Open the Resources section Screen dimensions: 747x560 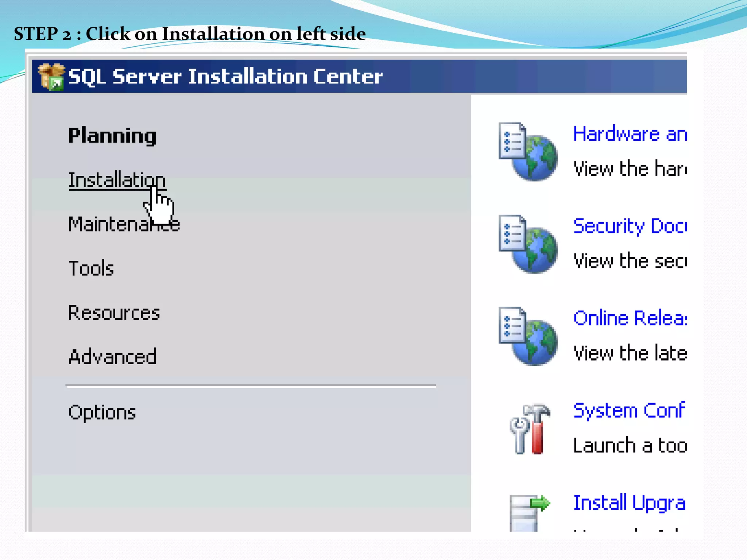point(114,313)
